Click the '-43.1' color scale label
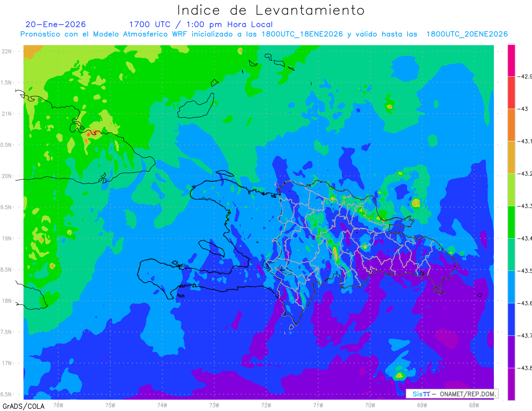 525,141
